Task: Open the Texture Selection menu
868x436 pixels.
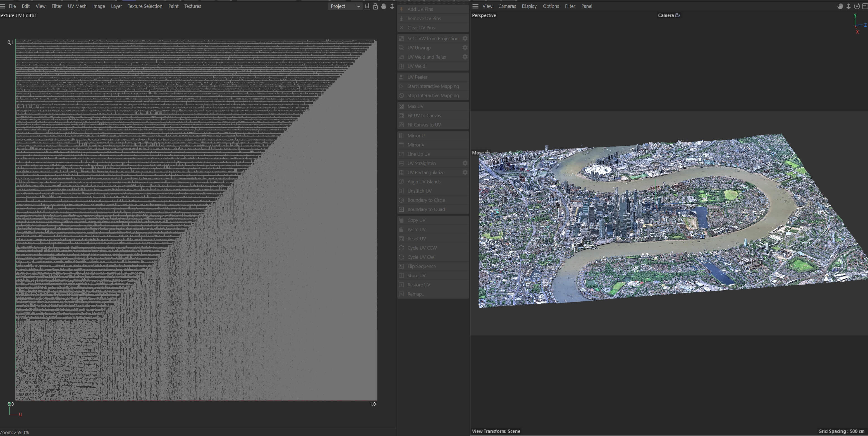Action: [145, 6]
